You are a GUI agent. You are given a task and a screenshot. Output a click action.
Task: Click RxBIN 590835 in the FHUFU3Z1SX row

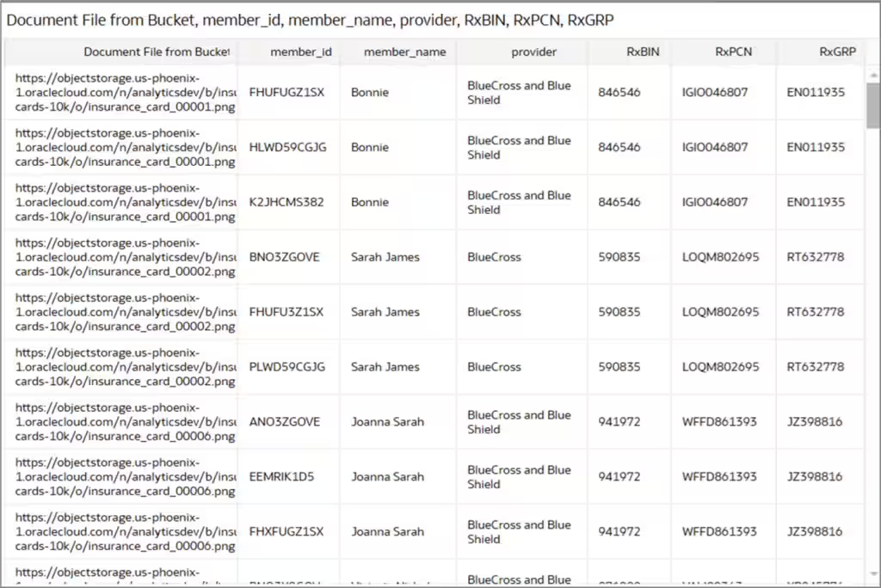[x=619, y=312]
